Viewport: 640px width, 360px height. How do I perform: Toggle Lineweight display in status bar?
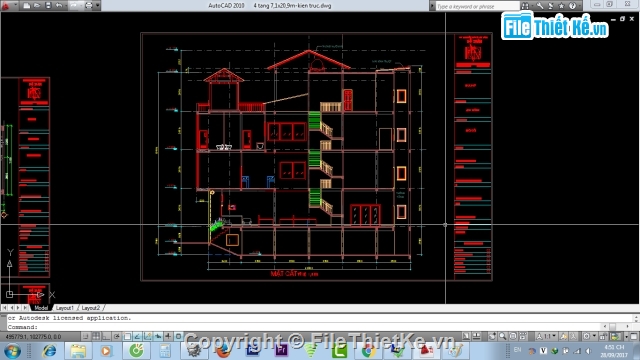click(168, 336)
